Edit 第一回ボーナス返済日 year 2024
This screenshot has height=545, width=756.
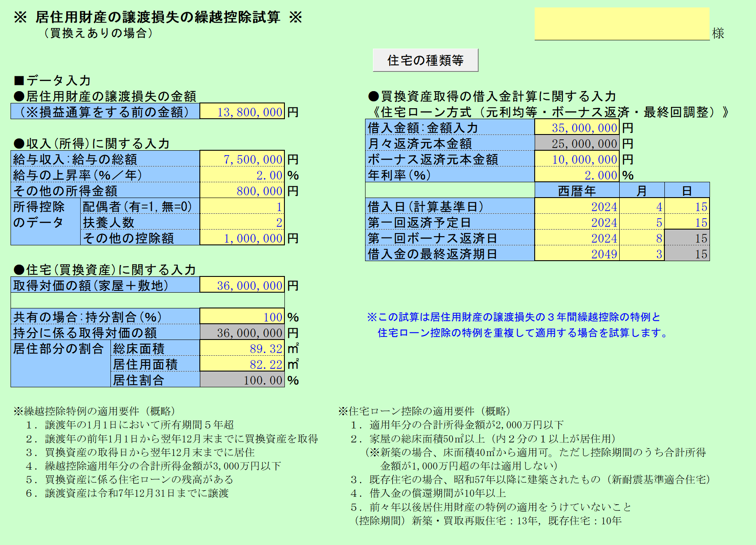tap(577, 238)
